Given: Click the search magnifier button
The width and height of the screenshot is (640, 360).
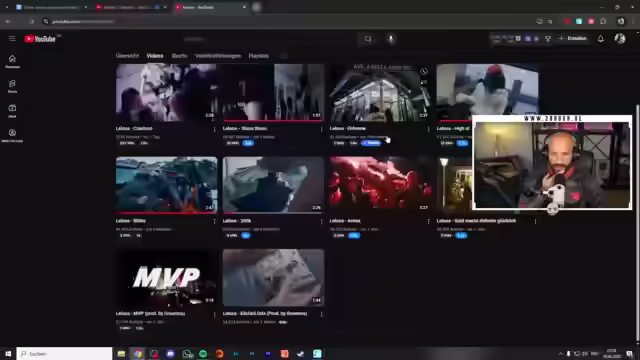Looking at the screenshot, I should click(x=368, y=39).
